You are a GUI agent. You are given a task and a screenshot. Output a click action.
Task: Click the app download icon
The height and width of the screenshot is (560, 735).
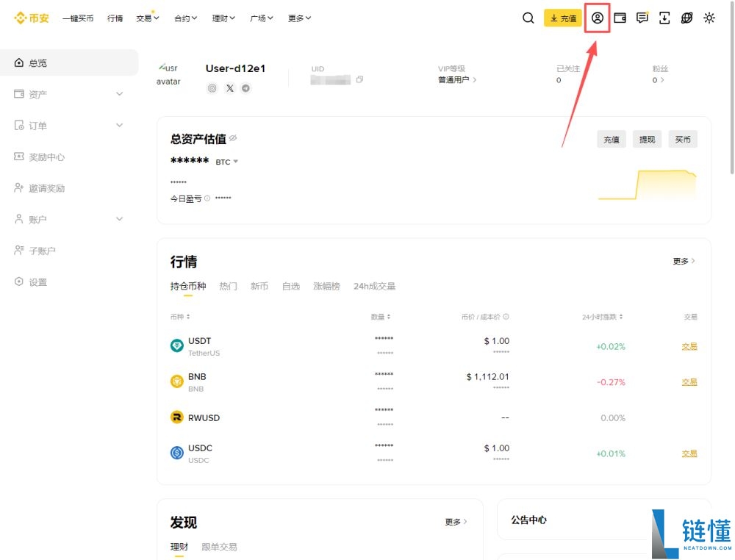coord(664,18)
